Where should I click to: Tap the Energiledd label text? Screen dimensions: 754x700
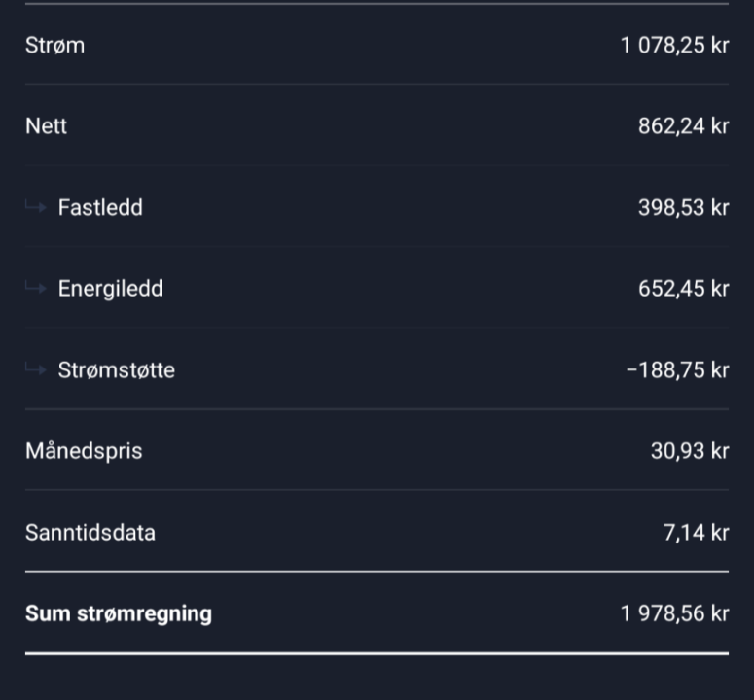(110, 289)
